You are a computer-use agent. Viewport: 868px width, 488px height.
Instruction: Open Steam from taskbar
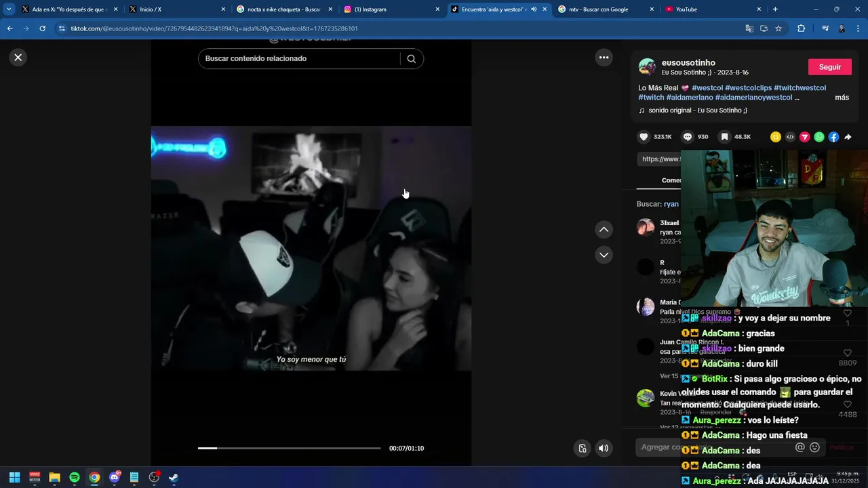[174, 477]
